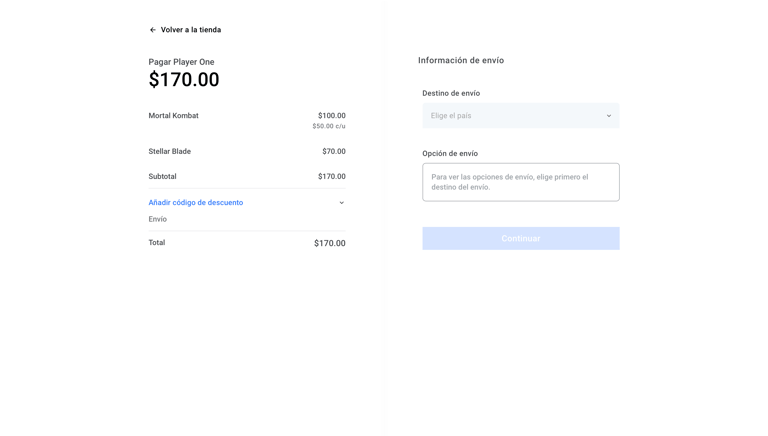Select the Stellar Blade line item
The height and width of the screenshot is (436, 768).
[x=170, y=152]
